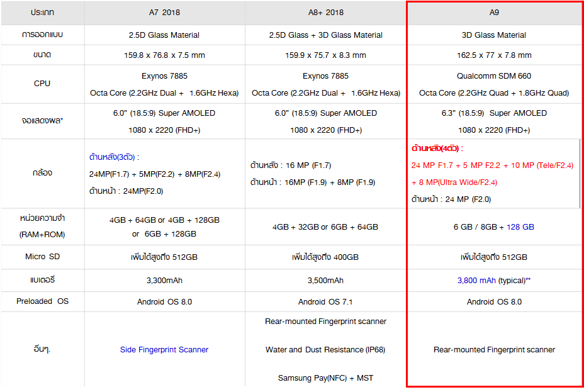This screenshot has height=392, width=584.
Task: Click the A9 '6.3" (18.5:9) Super AMOLED' text
Action: point(494,113)
